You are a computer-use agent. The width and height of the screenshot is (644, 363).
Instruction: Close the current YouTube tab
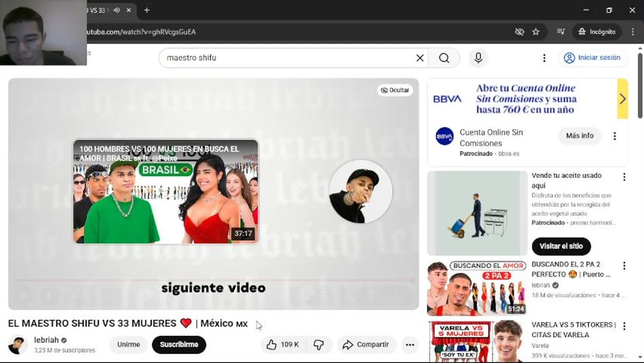[129, 10]
